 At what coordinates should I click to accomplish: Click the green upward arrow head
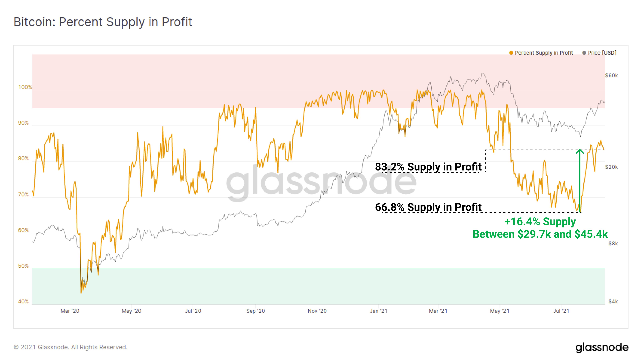580,152
